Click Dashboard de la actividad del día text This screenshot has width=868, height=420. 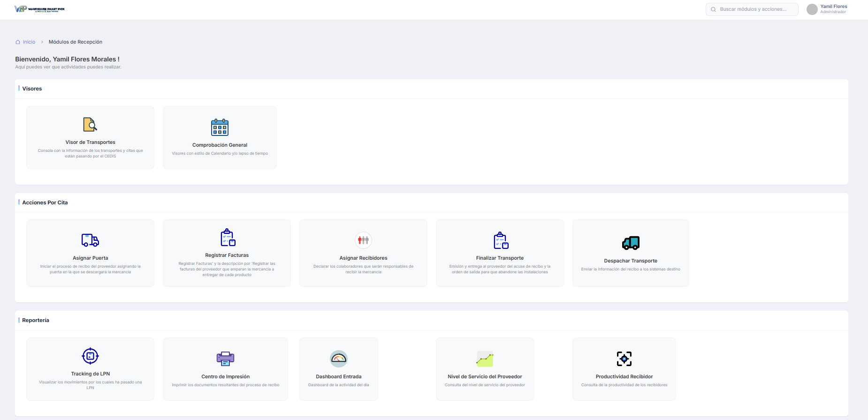338,385
